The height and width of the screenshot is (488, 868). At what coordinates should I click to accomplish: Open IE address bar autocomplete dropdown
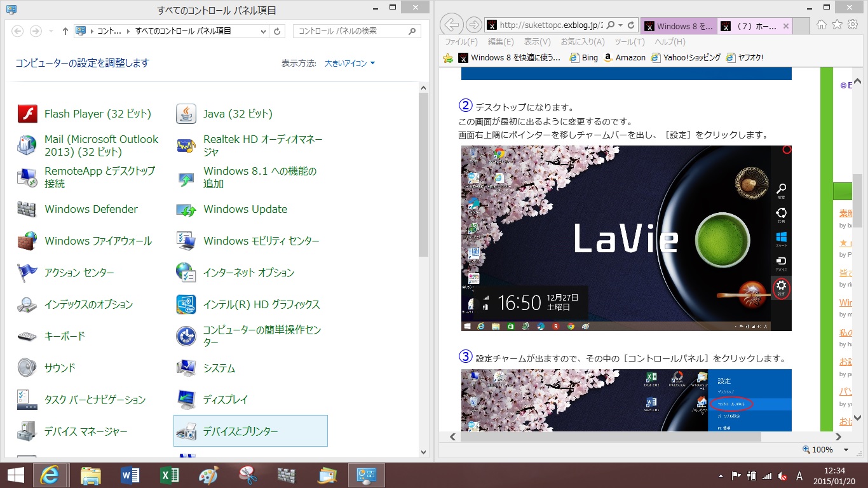point(620,25)
